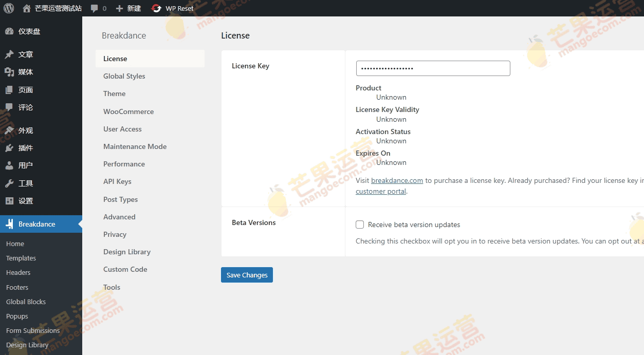Select the Breakdance menu item in sidebar
Viewport: 644px width, 355px height.
click(x=41, y=224)
